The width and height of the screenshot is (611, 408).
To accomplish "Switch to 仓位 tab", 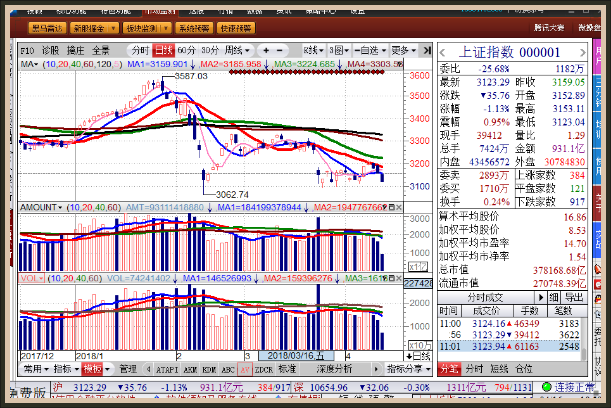I will point(524,369).
